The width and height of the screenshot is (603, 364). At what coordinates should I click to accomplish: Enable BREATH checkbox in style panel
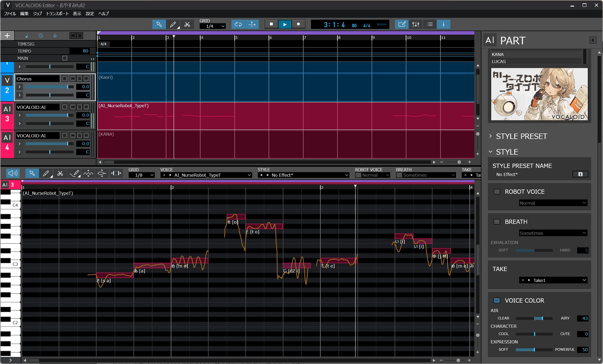point(497,222)
